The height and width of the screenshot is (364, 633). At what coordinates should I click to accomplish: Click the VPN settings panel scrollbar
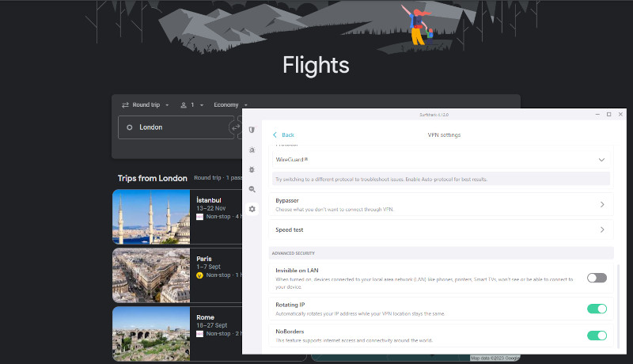[x=618, y=306]
